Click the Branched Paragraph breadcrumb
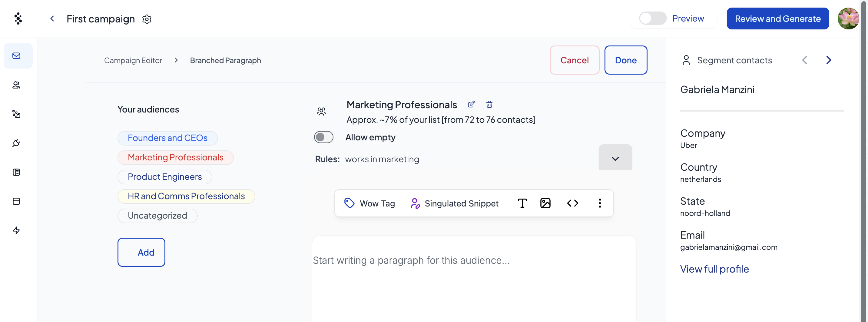The width and height of the screenshot is (868, 322). [225, 60]
